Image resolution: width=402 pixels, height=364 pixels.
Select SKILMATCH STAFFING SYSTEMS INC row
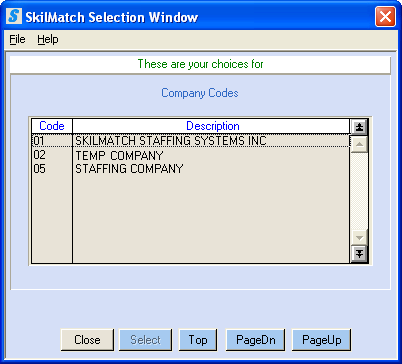(x=191, y=141)
